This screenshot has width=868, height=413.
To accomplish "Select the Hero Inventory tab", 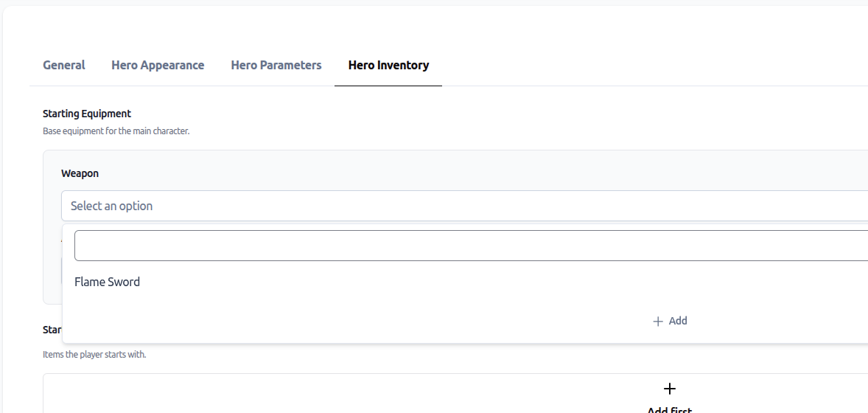I will (388, 65).
